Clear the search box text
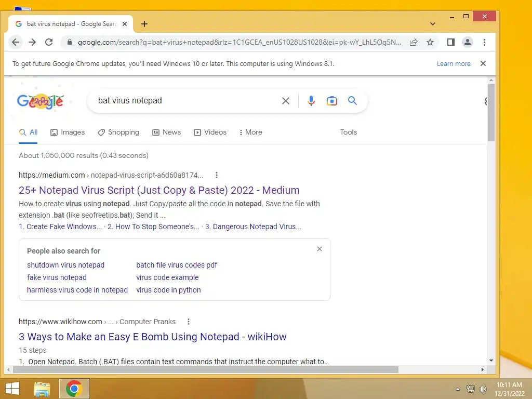This screenshot has width=532, height=399. coord(286,101)
